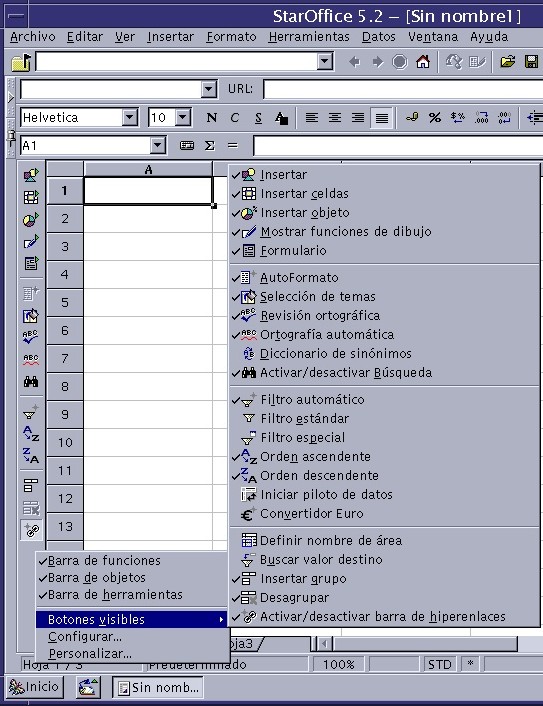Open the Ayuda menu
The image size is (543, 706).
(x=489, y=37)
